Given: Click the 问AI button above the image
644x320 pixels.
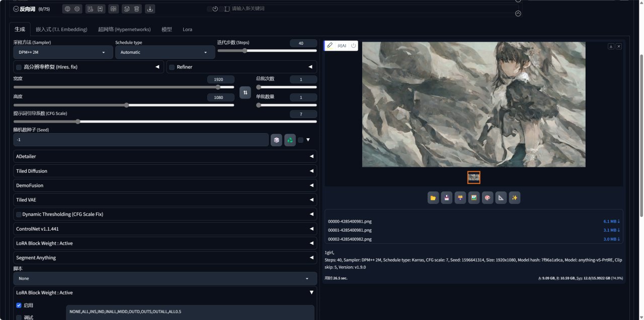Looking at the screenshot, I should pyautogui.click(x=342, y=46).
